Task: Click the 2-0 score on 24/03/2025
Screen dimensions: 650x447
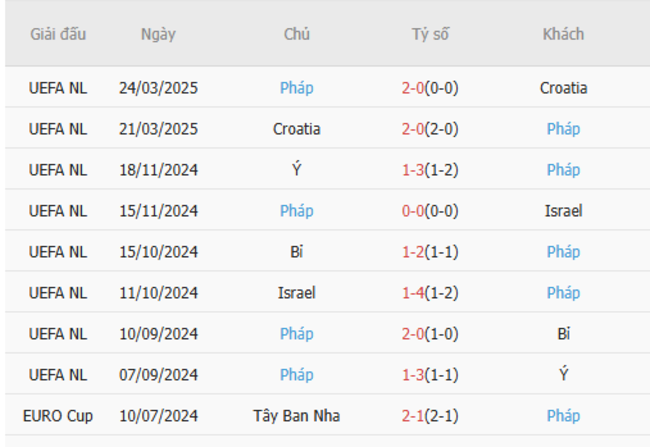Action: coord(413,88)
